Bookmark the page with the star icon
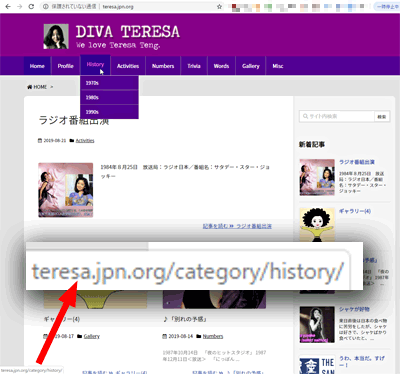 [x=219, y=6]
